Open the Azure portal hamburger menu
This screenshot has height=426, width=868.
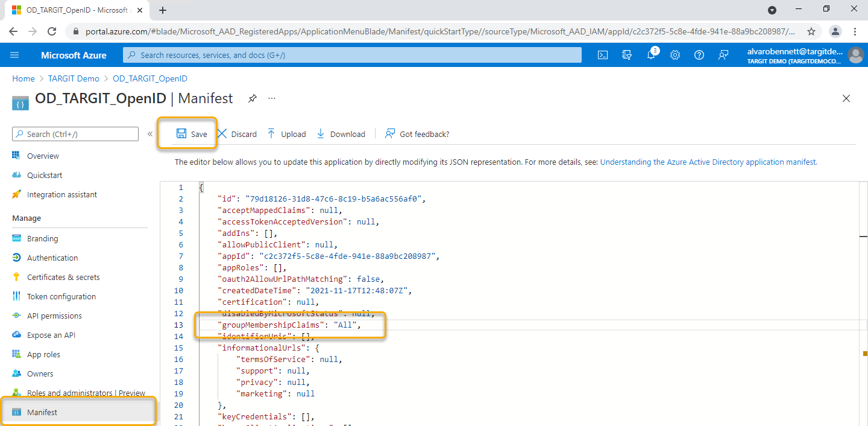point(14,55)
